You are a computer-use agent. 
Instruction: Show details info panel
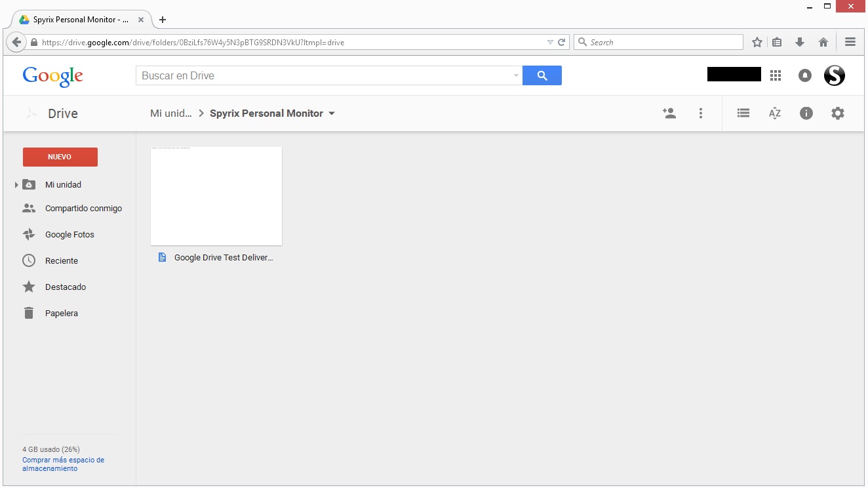806,113
